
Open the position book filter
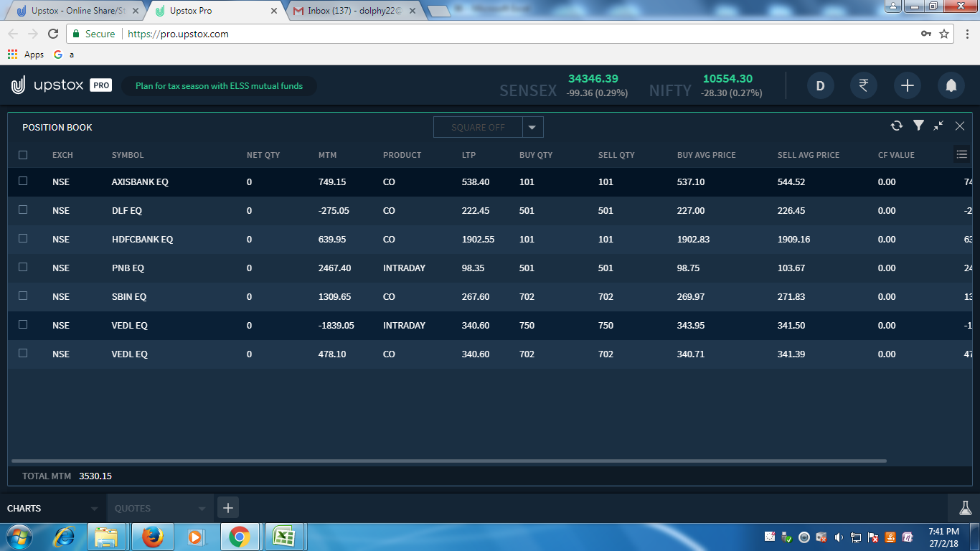pyautogui.click(x=918, y=126)
